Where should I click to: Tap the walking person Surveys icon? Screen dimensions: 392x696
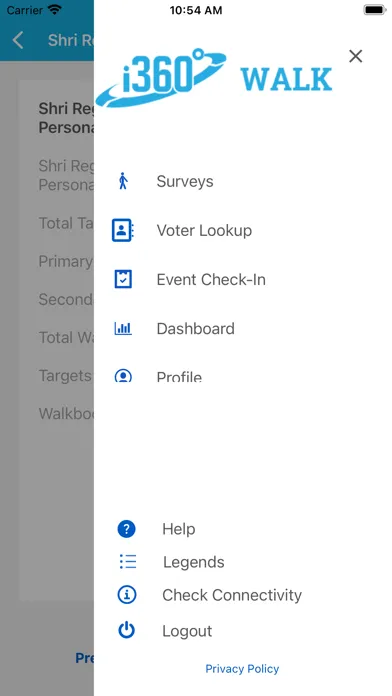(123, 181)
